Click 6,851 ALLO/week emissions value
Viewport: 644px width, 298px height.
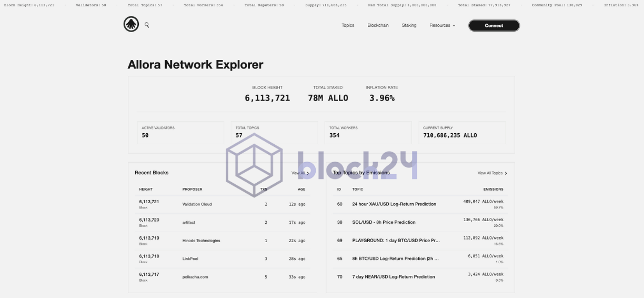coord(486,256)
